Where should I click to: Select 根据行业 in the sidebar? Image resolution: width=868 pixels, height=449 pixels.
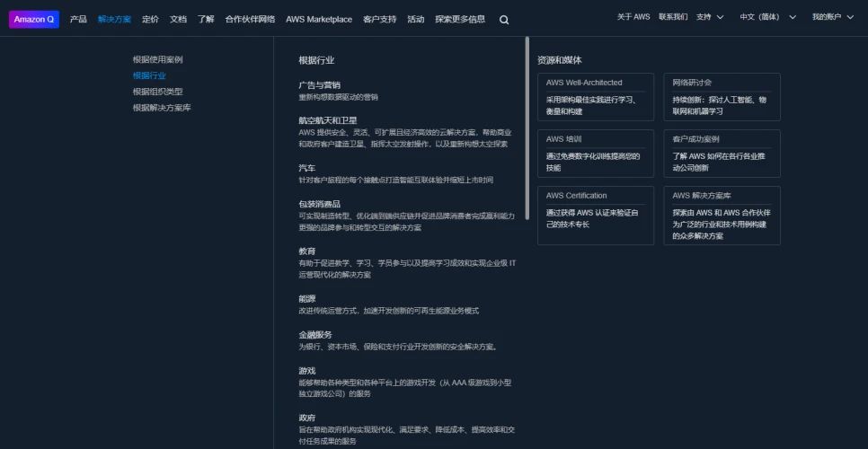tap(149, 75)
